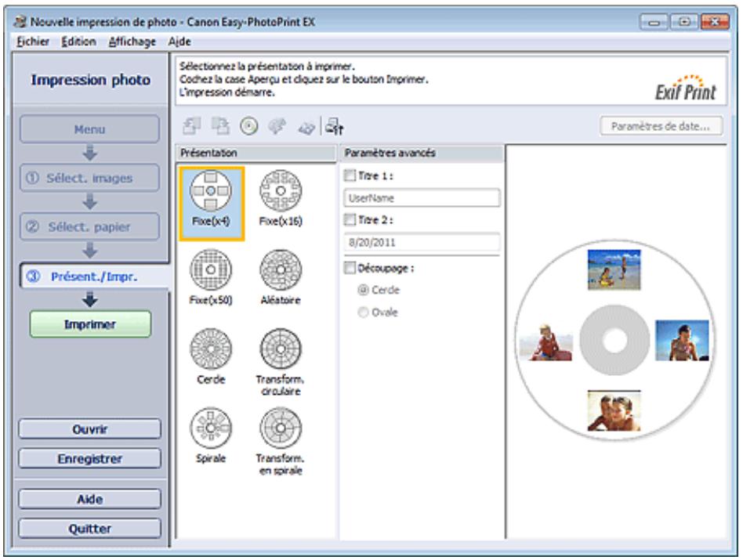This screenshot has height=560, width=743.
Task: Open the print settings toolbar icon
Action: [x=335, y=126]
